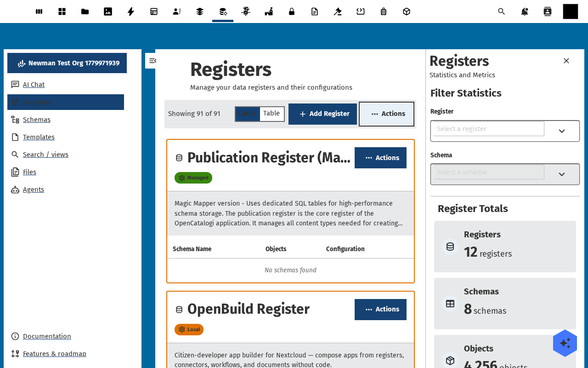Click the Managed badge on Publication Register
Image resolution: width=588 pixels, height=368 pixels.
coord(193,178)
